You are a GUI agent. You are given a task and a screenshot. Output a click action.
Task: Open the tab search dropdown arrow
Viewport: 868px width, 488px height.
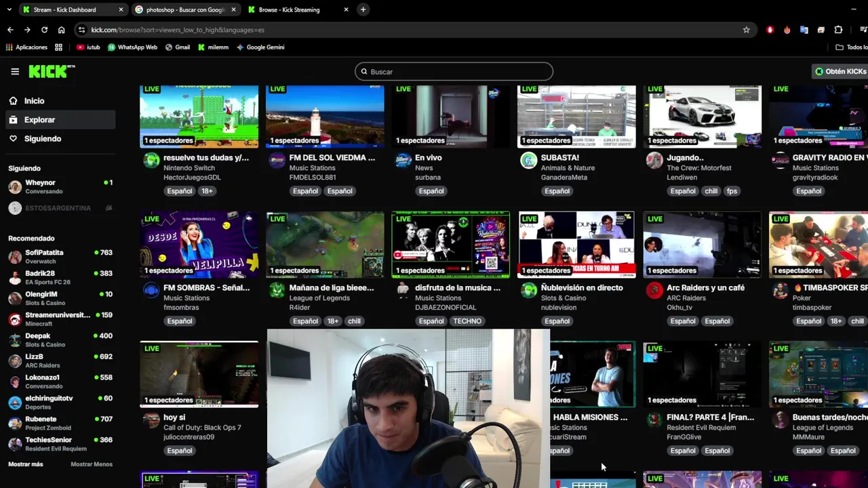tap(9, 9)
